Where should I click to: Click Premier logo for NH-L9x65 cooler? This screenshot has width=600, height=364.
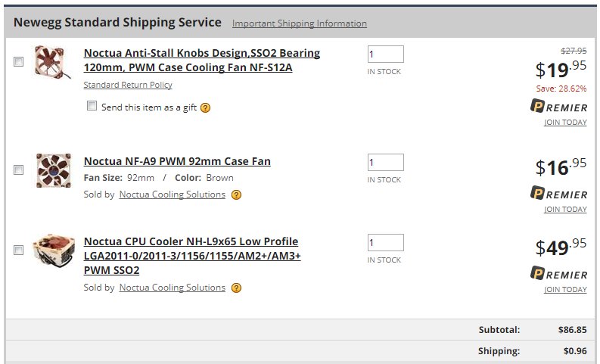pos(559,274)
